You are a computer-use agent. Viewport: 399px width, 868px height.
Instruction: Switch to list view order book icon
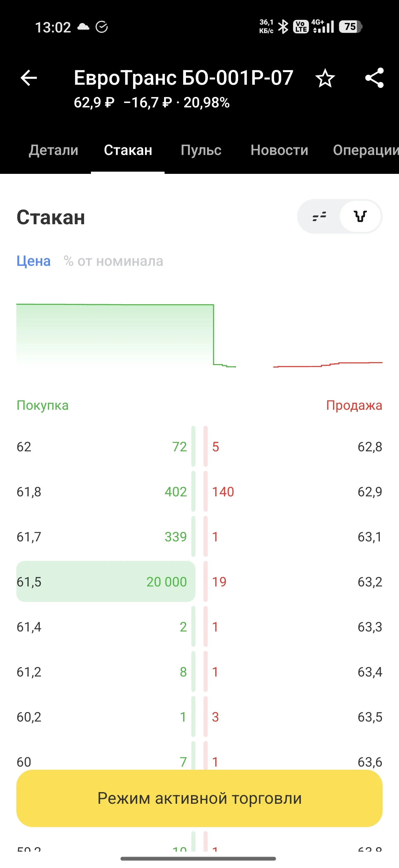(319, 216)
